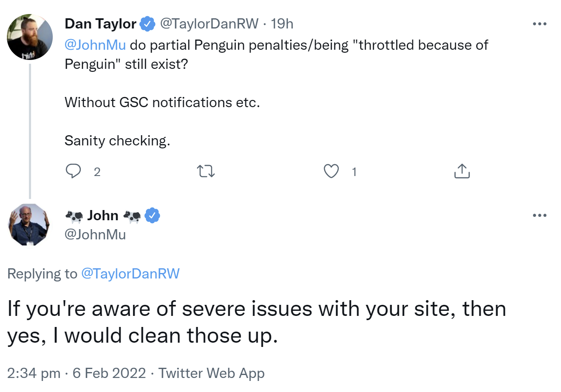The height and width of the screenshot is (392, 561).
Task: Open John's profile picture
Action: click(x=29, y=225)
